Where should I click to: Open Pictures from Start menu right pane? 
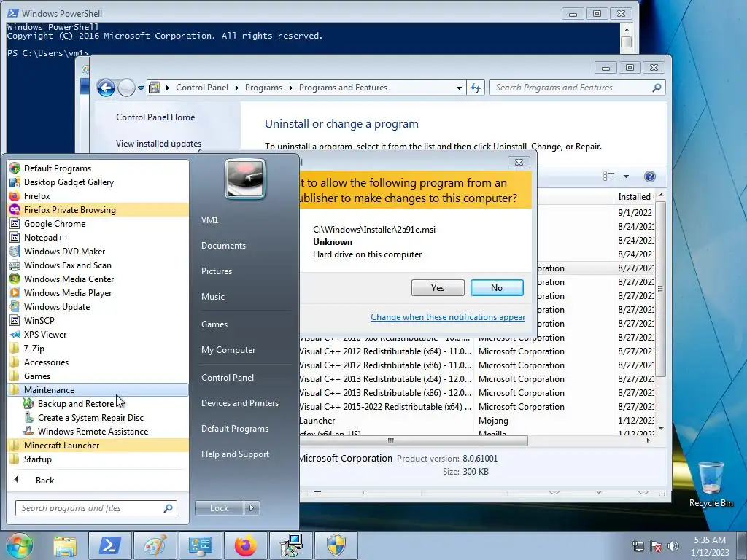[x=216, y=271]
